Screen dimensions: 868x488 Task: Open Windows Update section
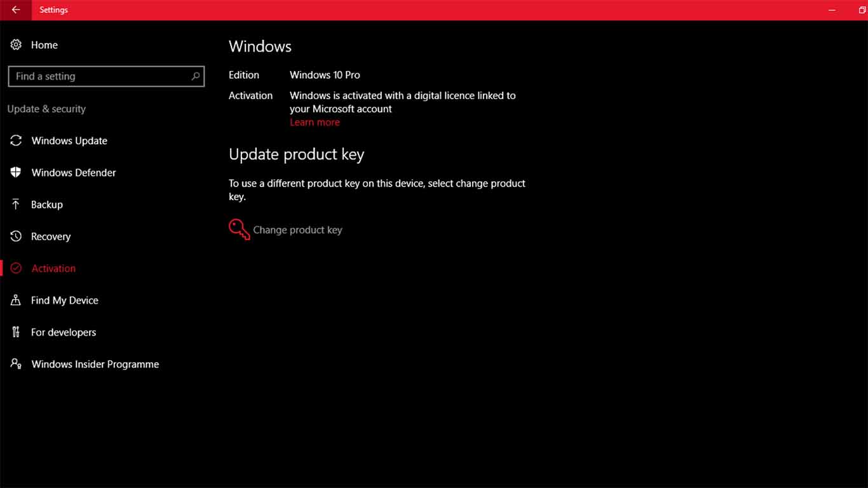pos(69,140)
